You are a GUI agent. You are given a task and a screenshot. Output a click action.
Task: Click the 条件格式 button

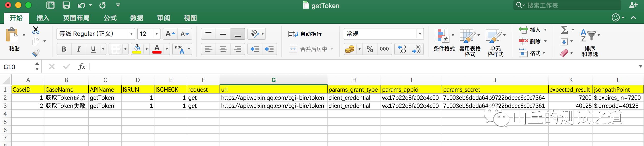click(444, 42)
